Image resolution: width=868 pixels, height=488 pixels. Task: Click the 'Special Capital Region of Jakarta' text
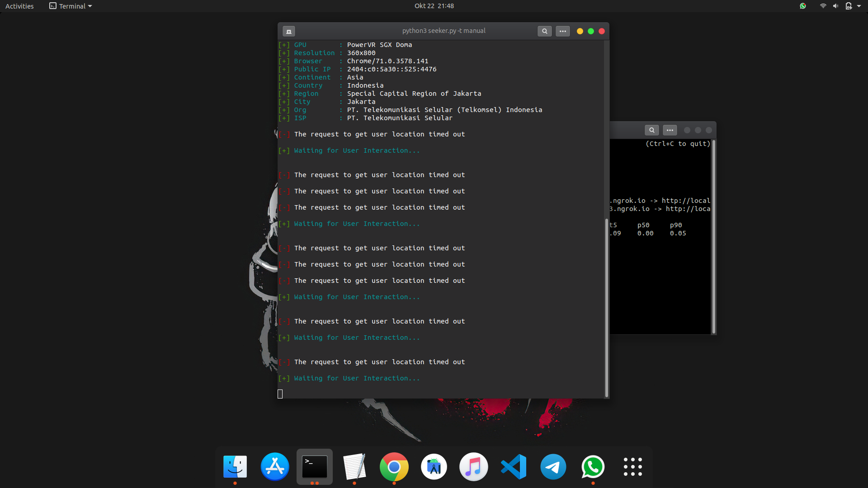[x=414, y=94]
